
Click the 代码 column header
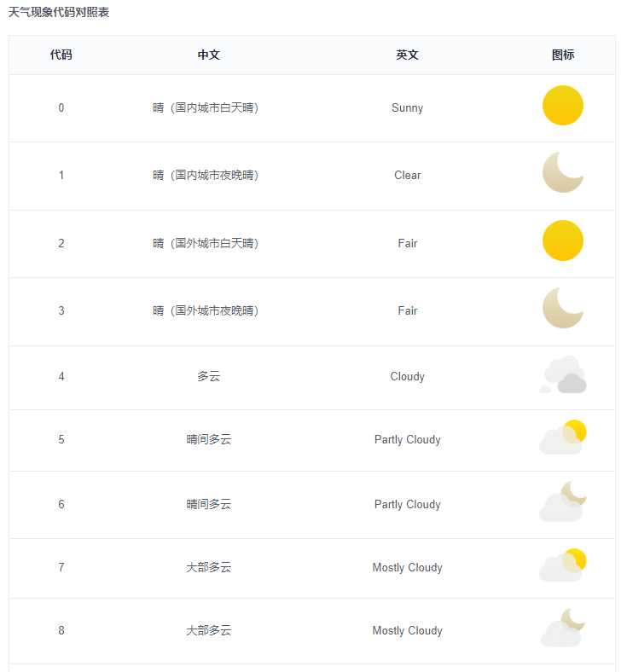coord(61,55)
